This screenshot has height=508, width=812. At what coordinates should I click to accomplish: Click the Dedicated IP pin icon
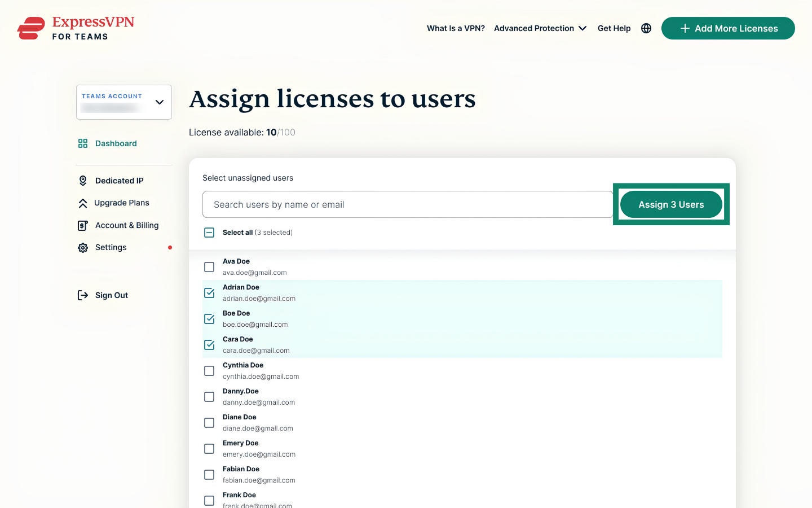pyautogui.click(x=83, y=181)
